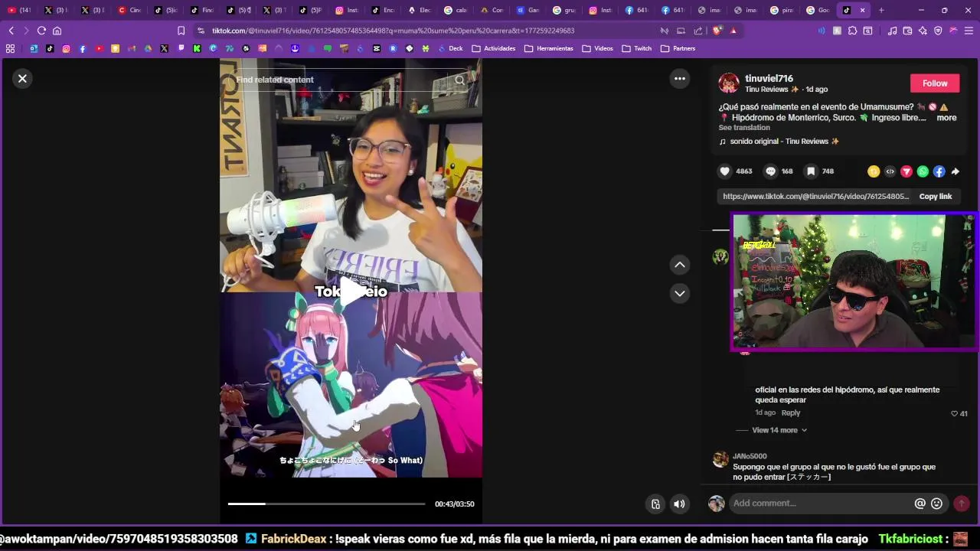The height and width of the screenshot is (551, 980).
Task: Open the Instagram bookmark icon
Action: tap(66, 48)
